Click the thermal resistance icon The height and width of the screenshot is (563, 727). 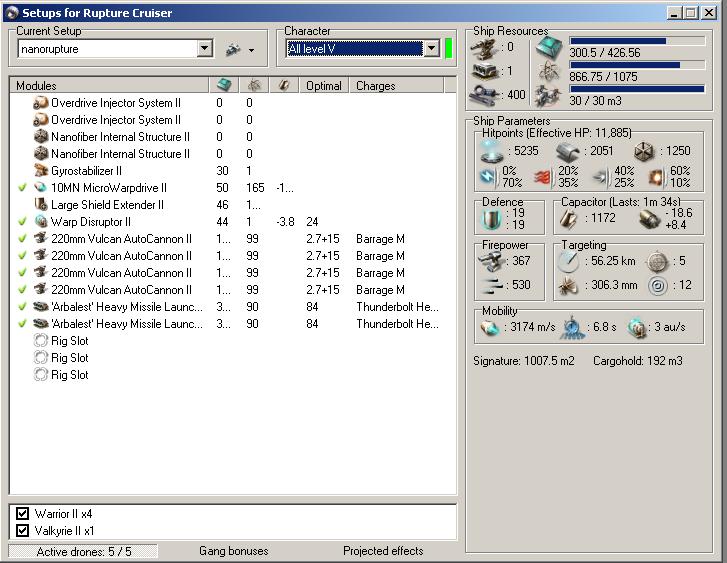click(x=543, y=177)
